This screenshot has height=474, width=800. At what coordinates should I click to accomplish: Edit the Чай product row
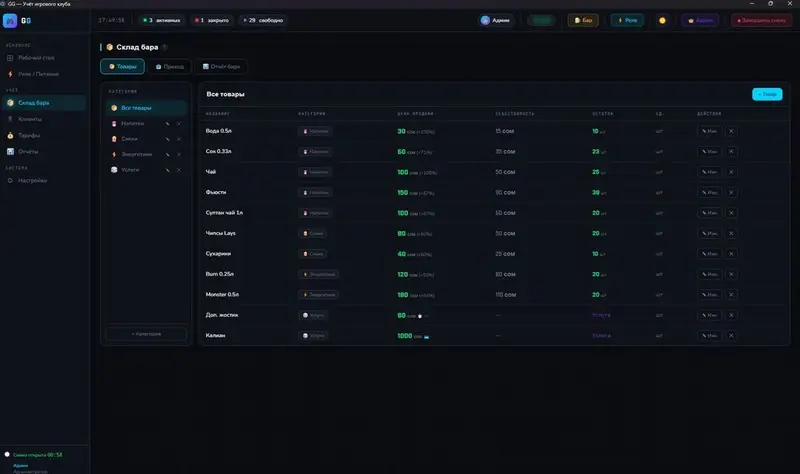pyautogui.click(x=709, y=172)
